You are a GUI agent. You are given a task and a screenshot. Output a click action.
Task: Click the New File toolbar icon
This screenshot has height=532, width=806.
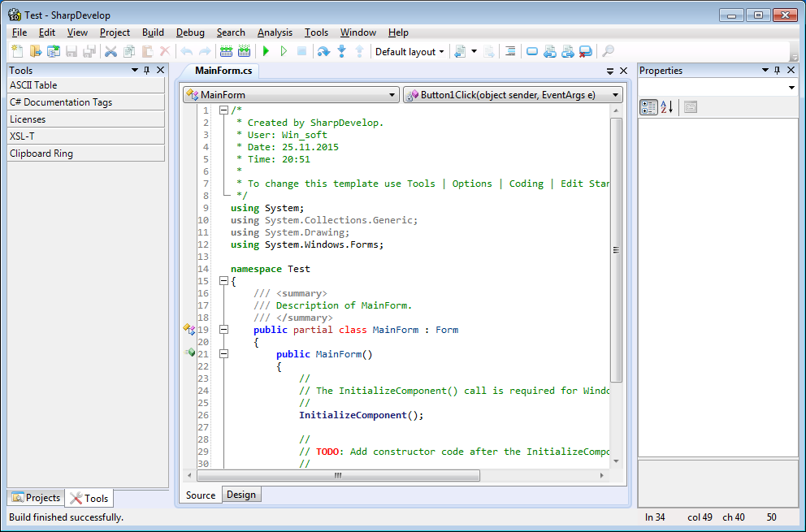[x=17, y=51]
